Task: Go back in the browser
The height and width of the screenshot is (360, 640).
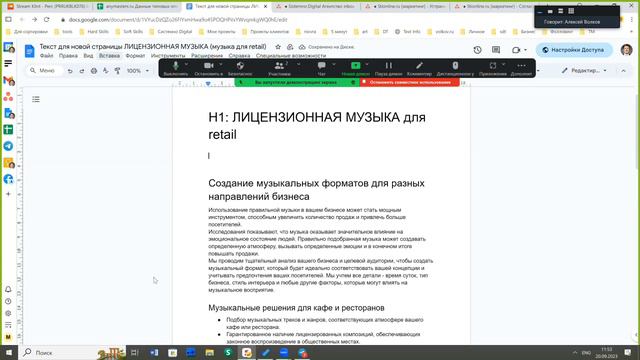Action: pos(22,20)
